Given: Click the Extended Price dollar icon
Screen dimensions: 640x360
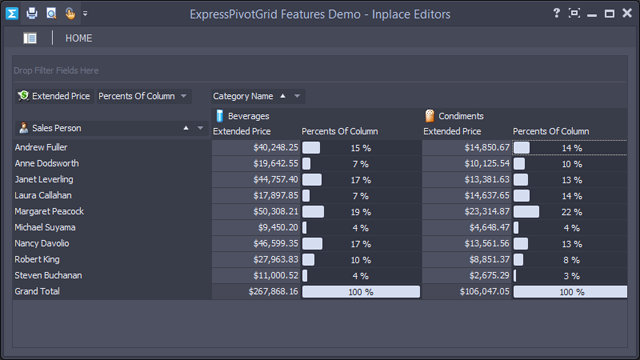Looking at the screenshot, I should pyautogui.click(x=23, y=96).
